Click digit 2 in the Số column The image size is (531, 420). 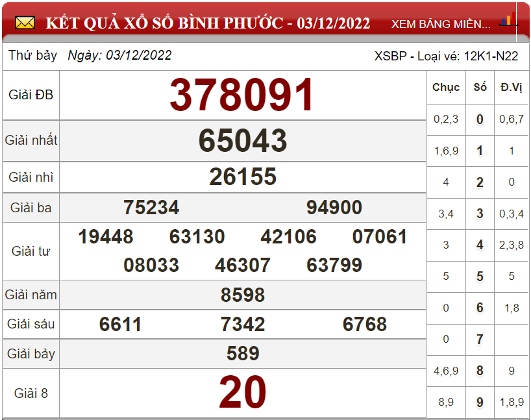pyautogui.click(x=480, y=182)
